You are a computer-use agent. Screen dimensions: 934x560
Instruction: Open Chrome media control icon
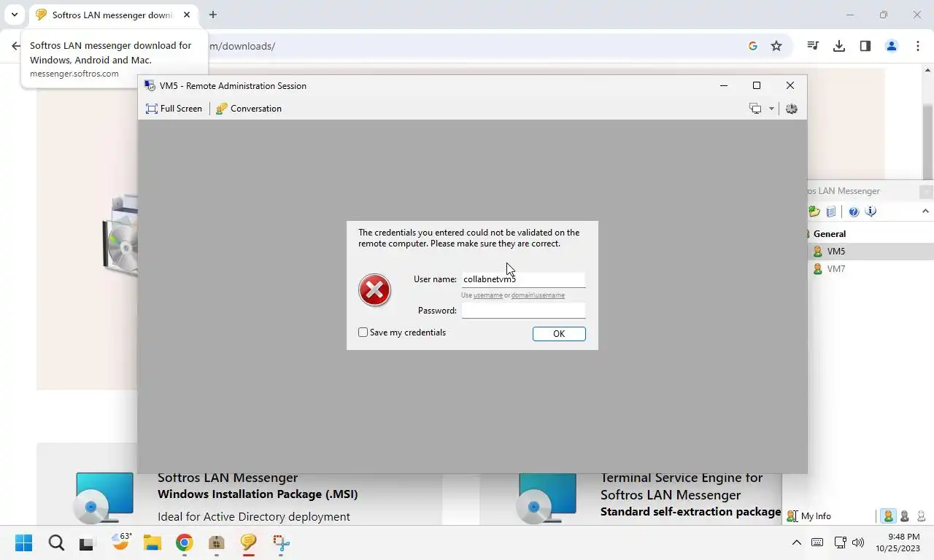(x=813, y=46)
